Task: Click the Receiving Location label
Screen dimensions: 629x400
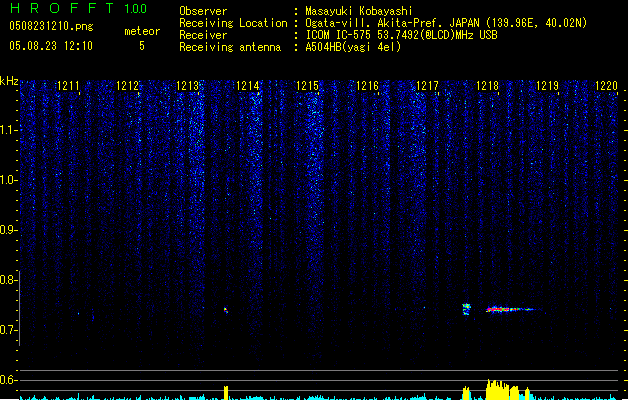Action: 233,23
